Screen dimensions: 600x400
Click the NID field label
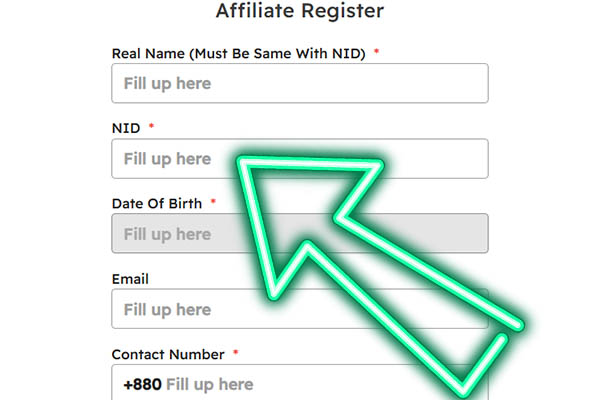click(x=126, y=128)
